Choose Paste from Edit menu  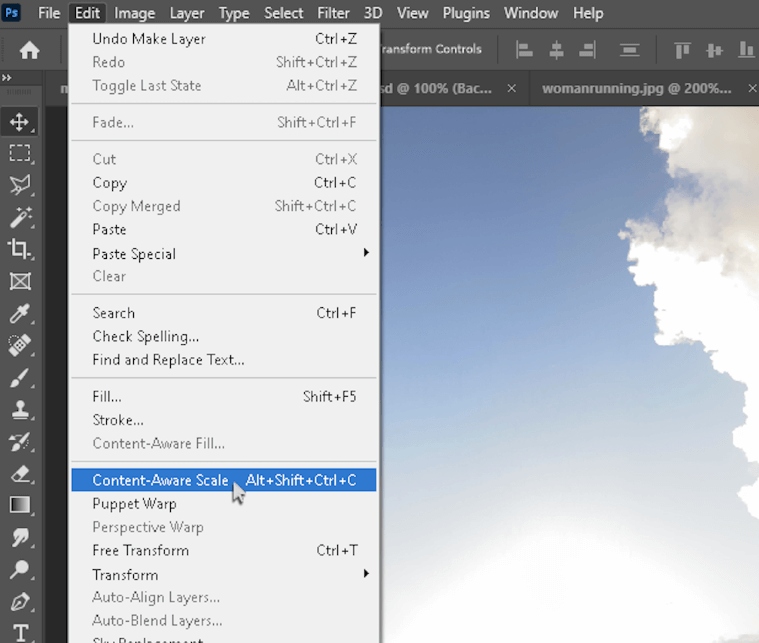(x=224, y=229)
